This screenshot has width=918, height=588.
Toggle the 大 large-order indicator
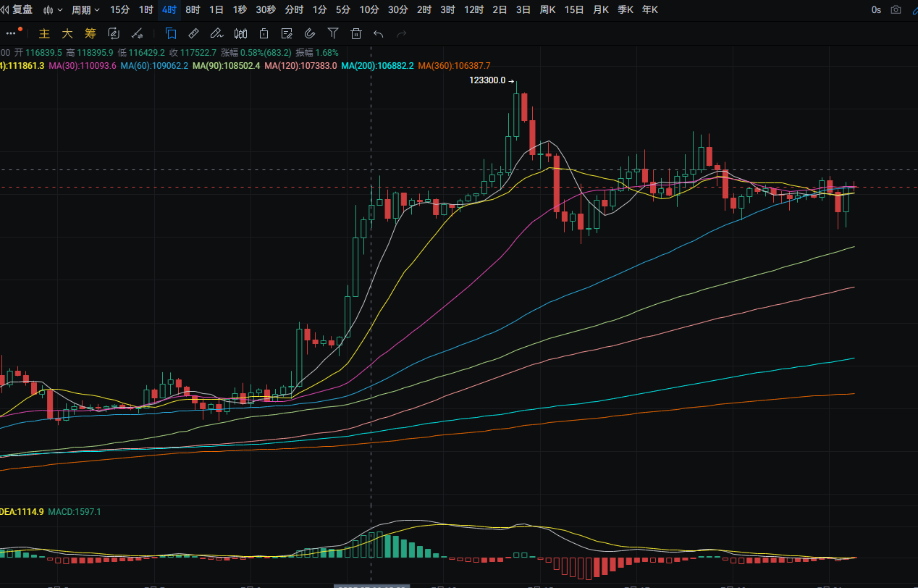click(67, 33)
